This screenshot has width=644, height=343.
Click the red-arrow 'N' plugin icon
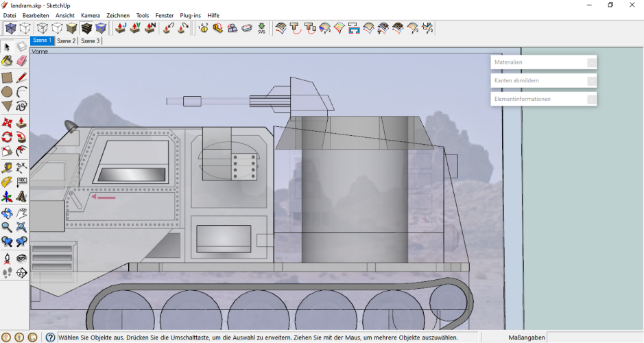(150, 28)
